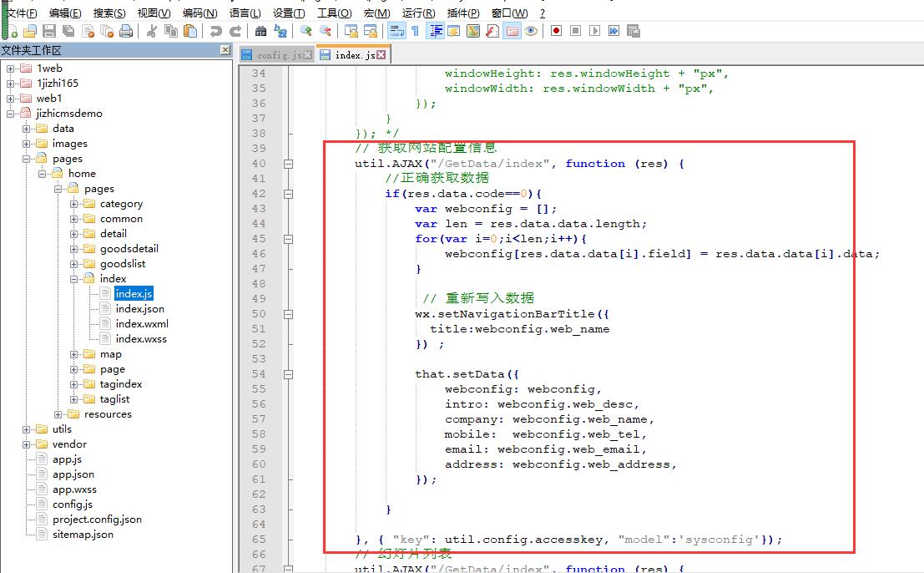Open the Replace dialog icon

[x=280, y=31]
